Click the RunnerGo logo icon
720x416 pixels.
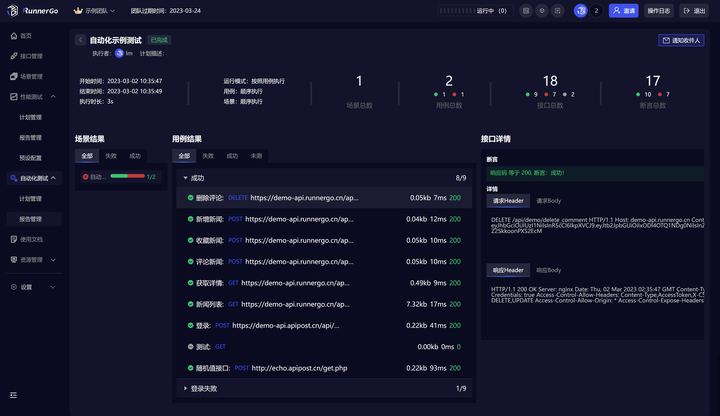(13, 11)
